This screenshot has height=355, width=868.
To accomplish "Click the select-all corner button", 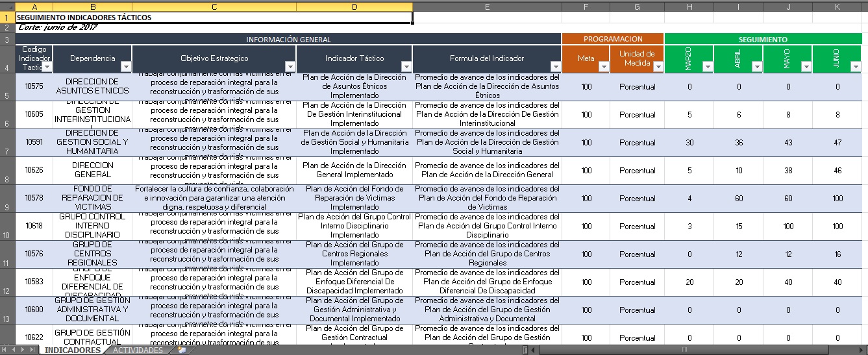I will click(x=6, y=6).
